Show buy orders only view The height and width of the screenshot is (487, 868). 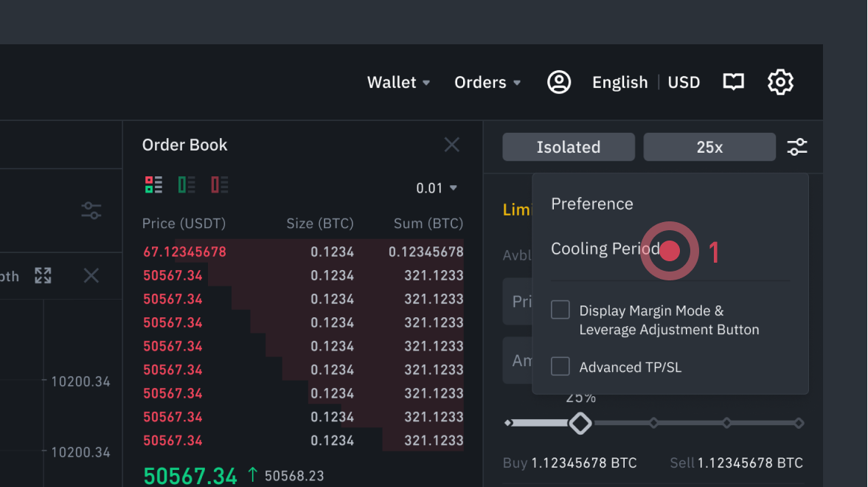click(187, 184)
